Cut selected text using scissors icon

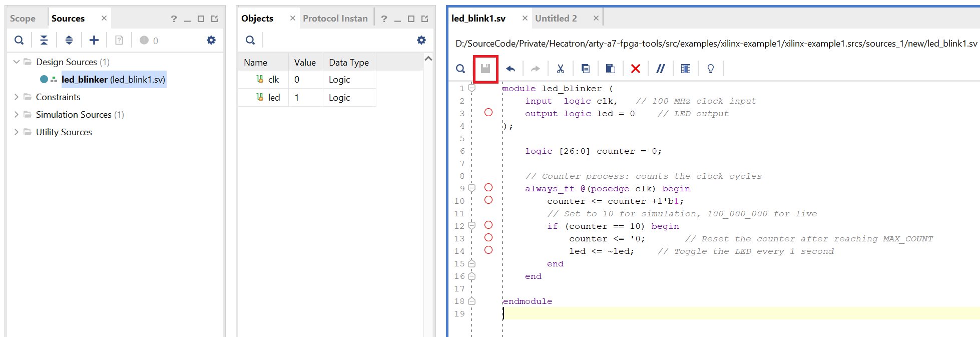click(561, 69)
